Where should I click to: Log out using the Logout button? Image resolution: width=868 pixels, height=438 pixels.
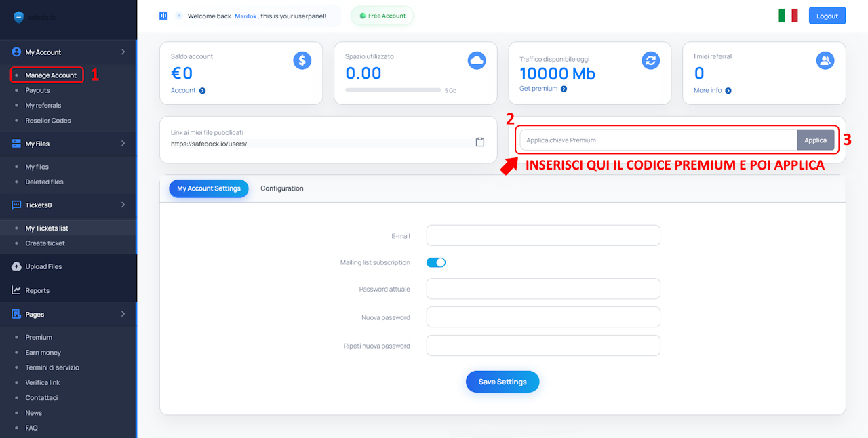827,16
